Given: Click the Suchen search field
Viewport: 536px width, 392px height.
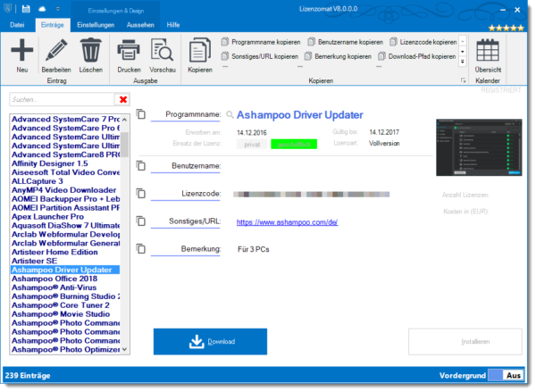Looking at the screenshot, I should point(62,99).
